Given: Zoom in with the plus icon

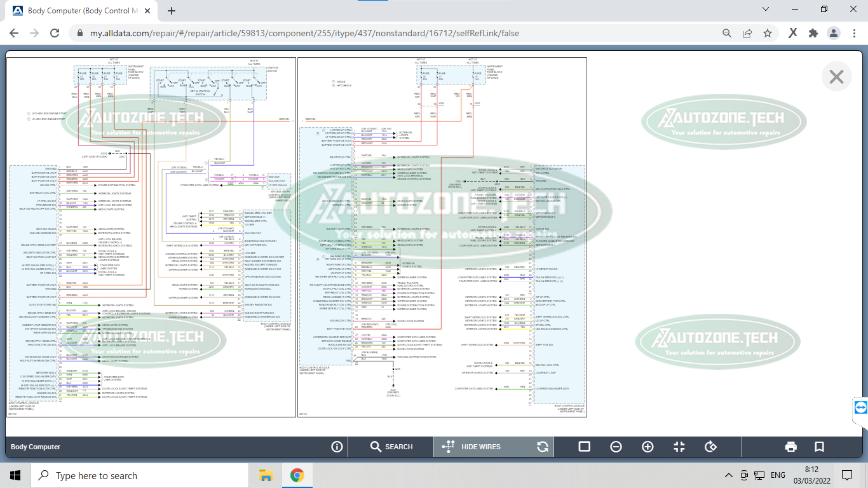Looking at the screenshot, I should coord(648,447).
